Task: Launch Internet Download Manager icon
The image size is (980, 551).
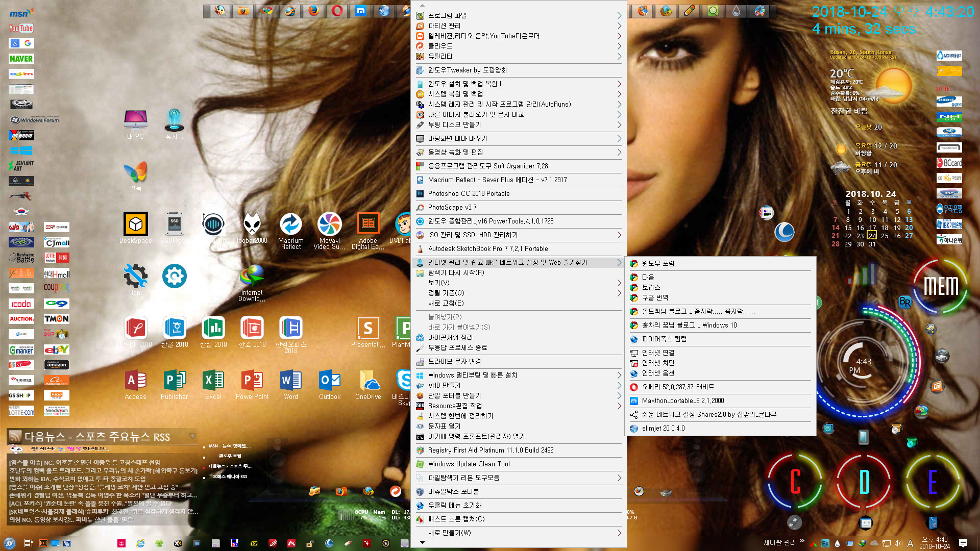Action: [252, 283]
